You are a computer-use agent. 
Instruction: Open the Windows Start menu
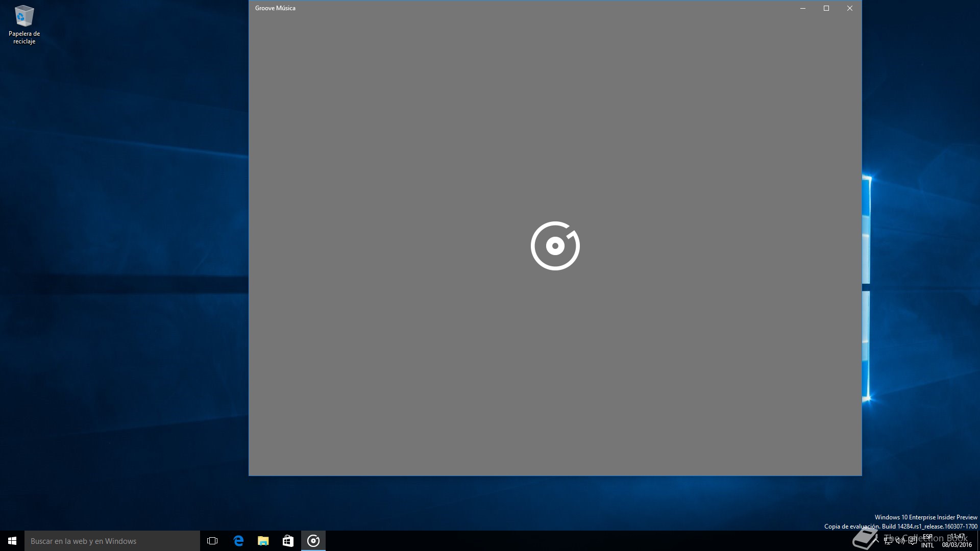tap(12, 541)
